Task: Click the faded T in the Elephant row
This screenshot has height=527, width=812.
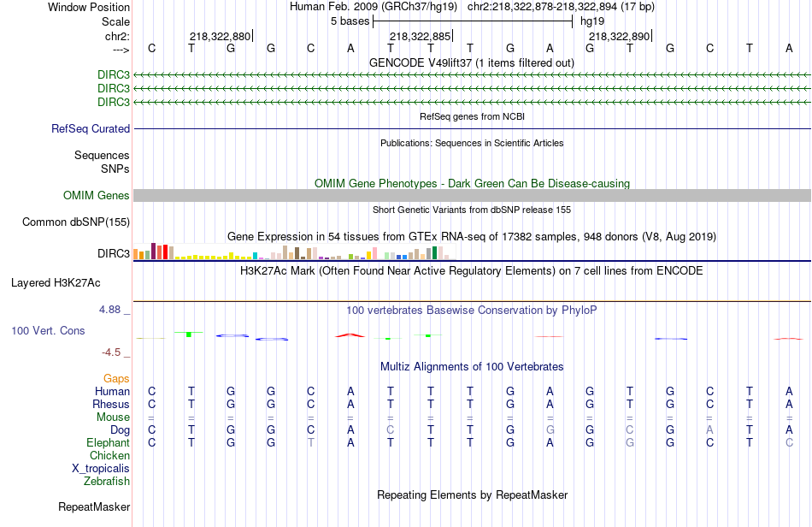Action: point(311,443)
